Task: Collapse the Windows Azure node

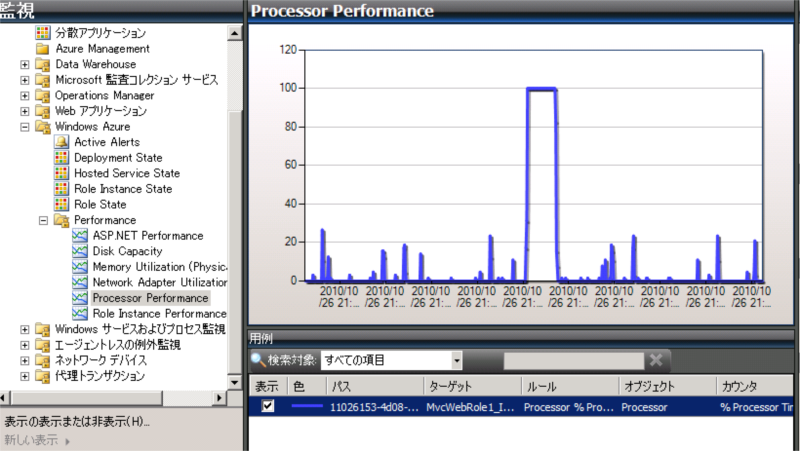Action: [x=24, y=127]
